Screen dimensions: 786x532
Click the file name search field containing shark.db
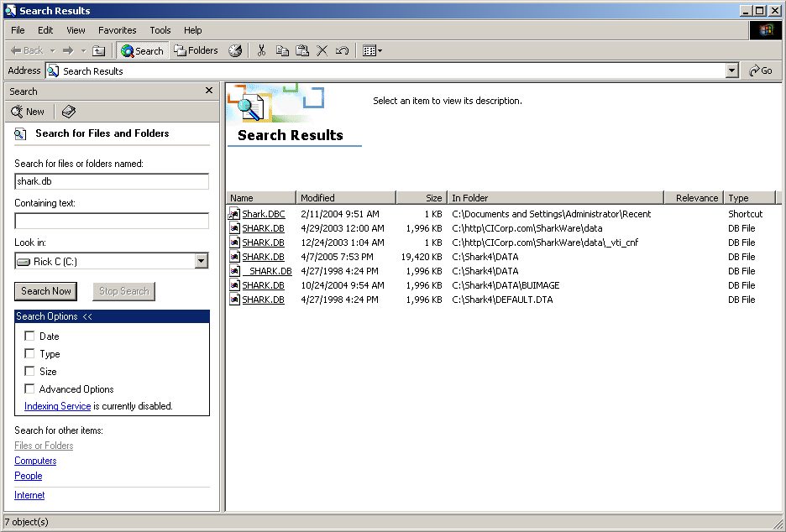pos(112,181)
